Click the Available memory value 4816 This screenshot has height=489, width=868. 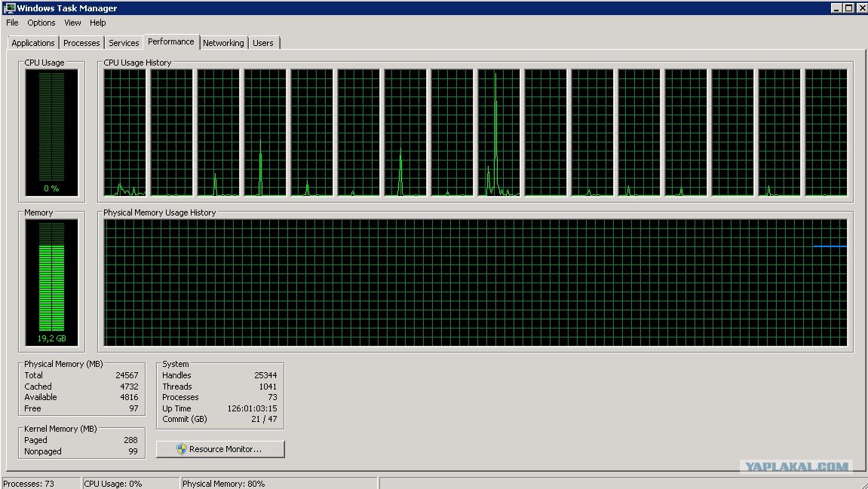tap(129, 397)
